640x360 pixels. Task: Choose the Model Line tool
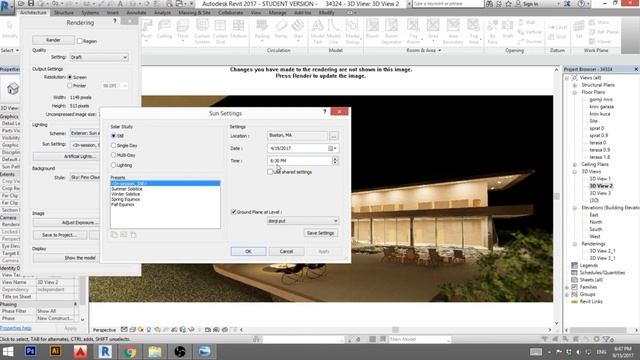334,31
